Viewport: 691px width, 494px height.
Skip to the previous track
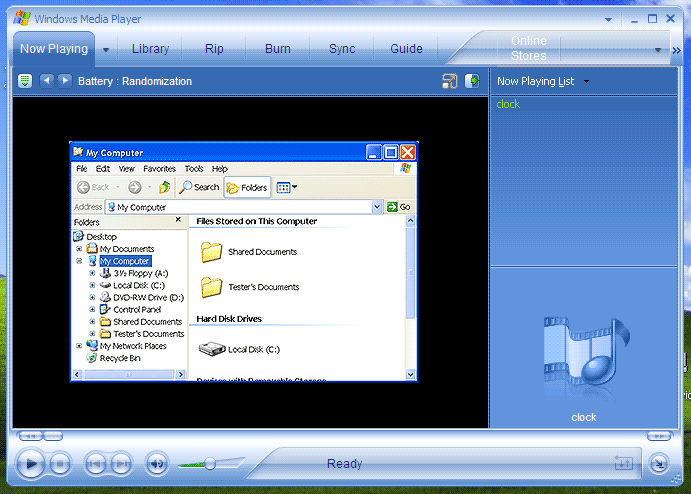[x=95, y=463]
